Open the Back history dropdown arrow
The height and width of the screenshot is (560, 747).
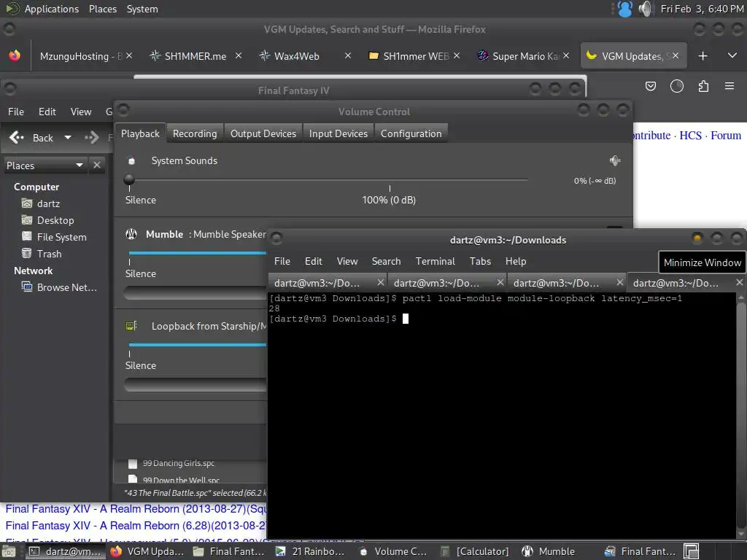(x=68, y=138)
